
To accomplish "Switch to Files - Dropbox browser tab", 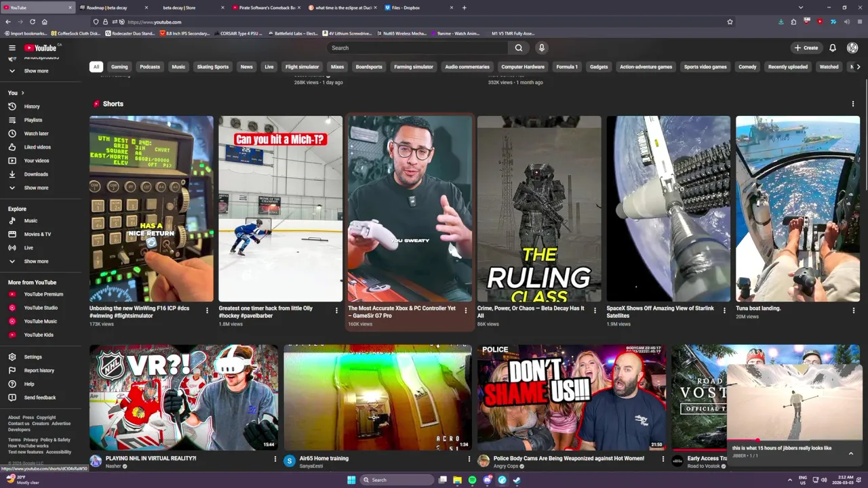I will pos(419,7).
